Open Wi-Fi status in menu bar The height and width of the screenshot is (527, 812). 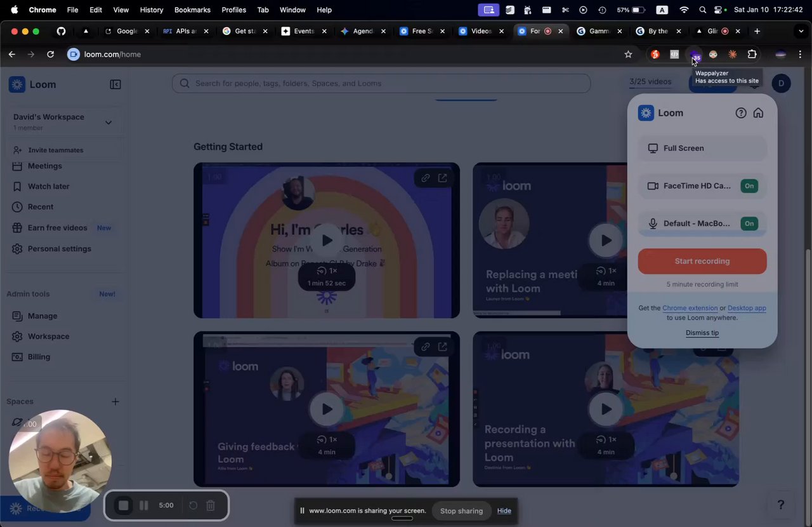[x=684, y=10]
